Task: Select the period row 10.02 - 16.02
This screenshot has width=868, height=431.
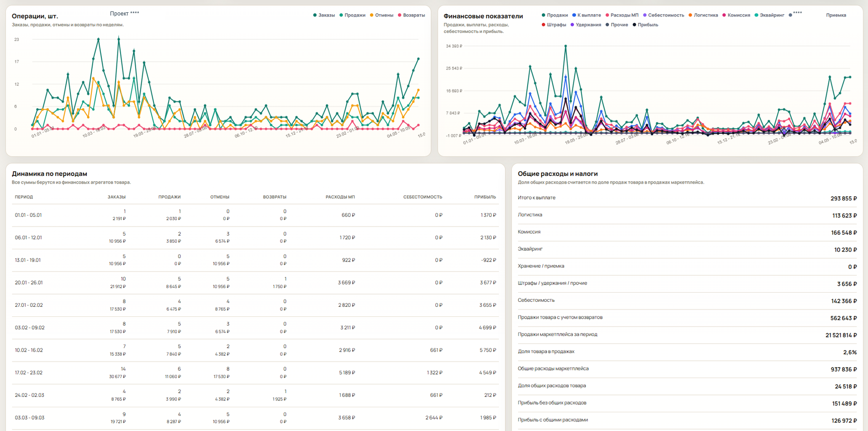Action: [255, 350]
